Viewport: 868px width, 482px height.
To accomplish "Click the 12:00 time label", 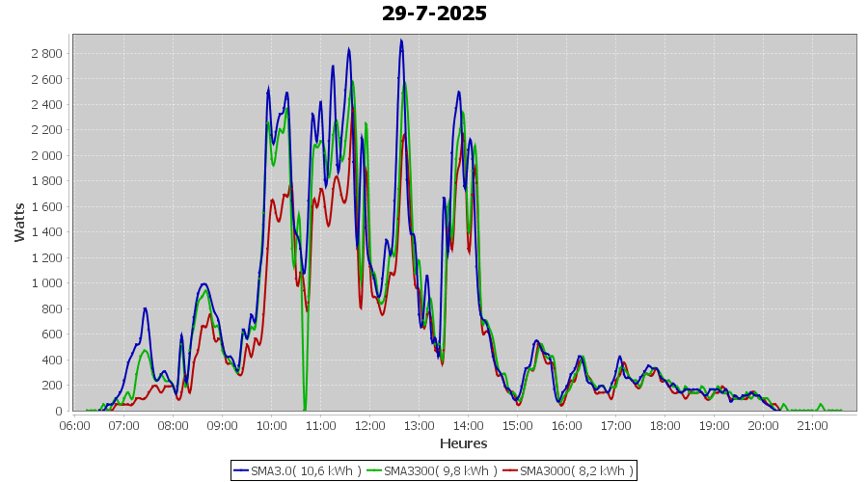I will click(x=369, y=426).
